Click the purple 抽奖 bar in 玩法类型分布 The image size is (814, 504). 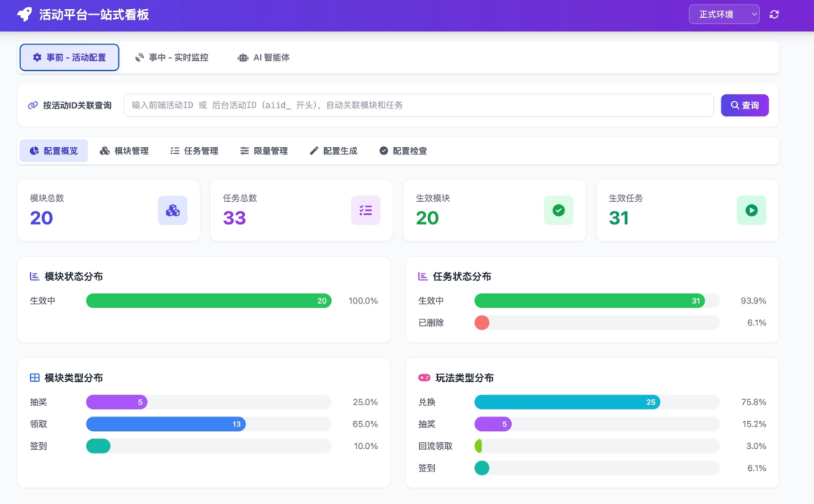pyautogui.click(x=493, y=424)
